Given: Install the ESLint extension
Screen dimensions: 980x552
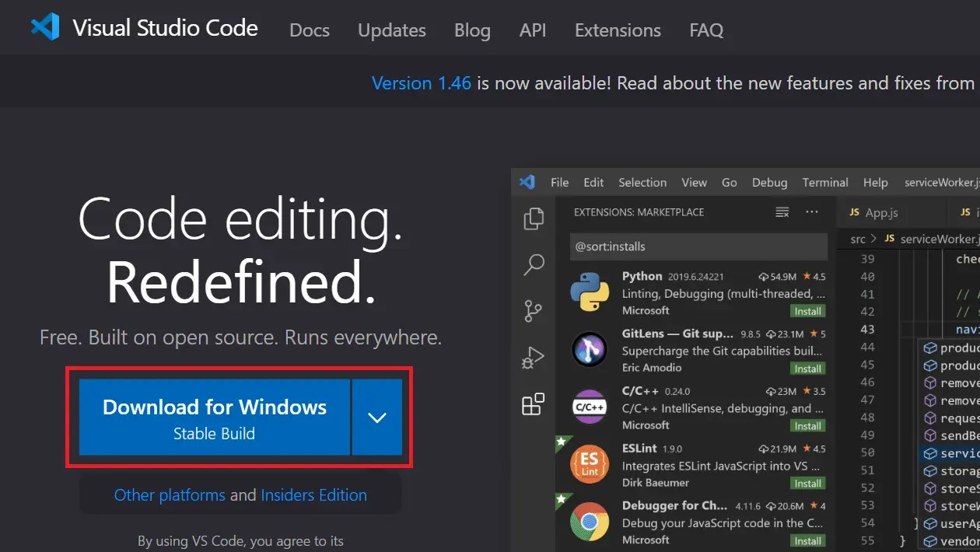Looking at the screenshot, I should (807, 484).
